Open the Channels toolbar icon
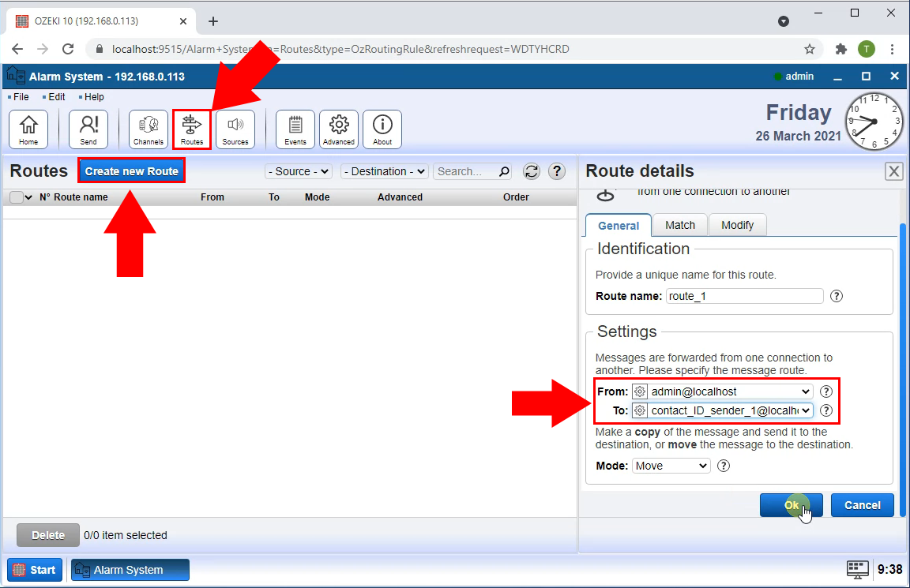The width and height of the screenshot is (910, 588). pos(148,129)
